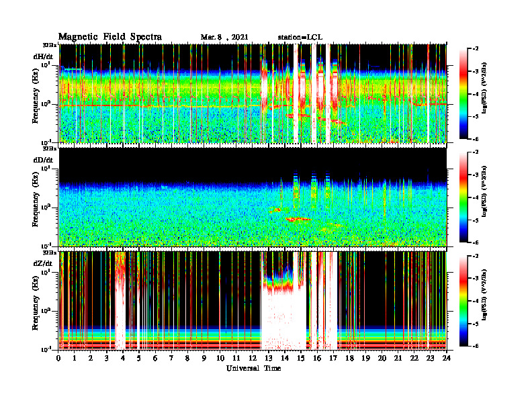
Task: Click hour tick label "7" on time axis
Action: (171, 358)
